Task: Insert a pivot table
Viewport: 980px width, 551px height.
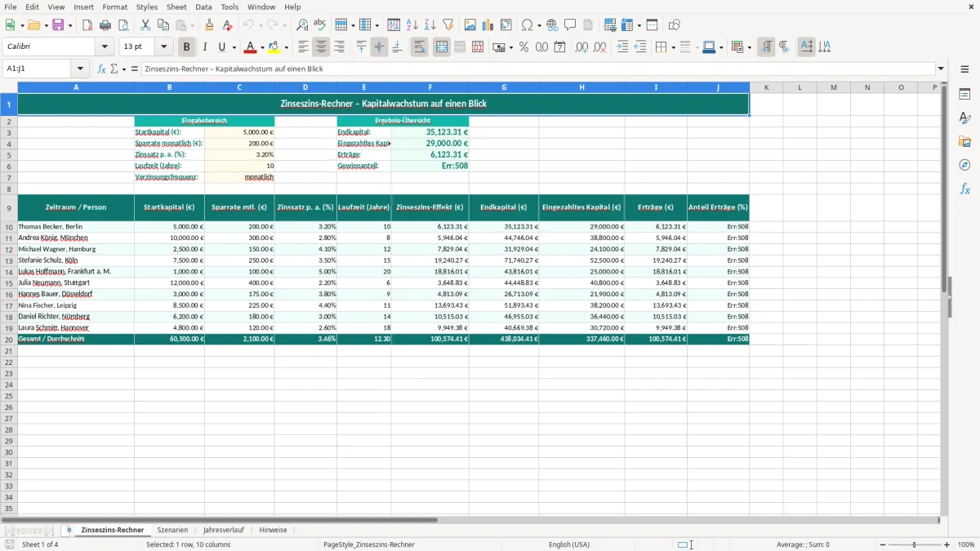Action: (x=506, y=25)
